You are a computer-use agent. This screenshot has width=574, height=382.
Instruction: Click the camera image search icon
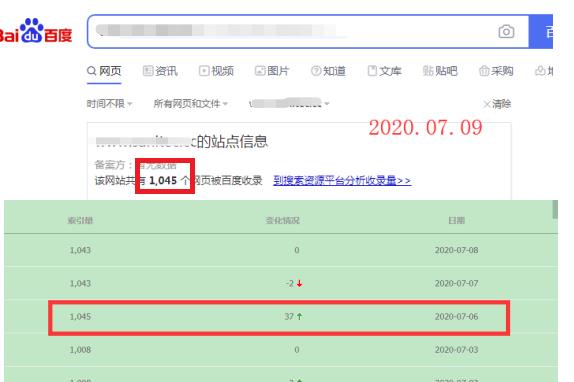[506, 31]
